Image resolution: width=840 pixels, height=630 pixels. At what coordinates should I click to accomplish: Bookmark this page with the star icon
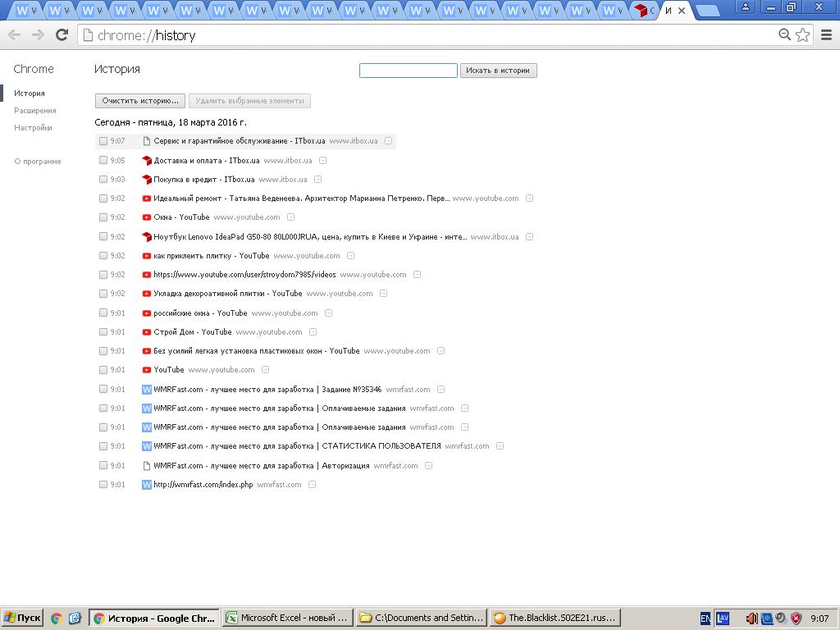[x=802, y=34]
